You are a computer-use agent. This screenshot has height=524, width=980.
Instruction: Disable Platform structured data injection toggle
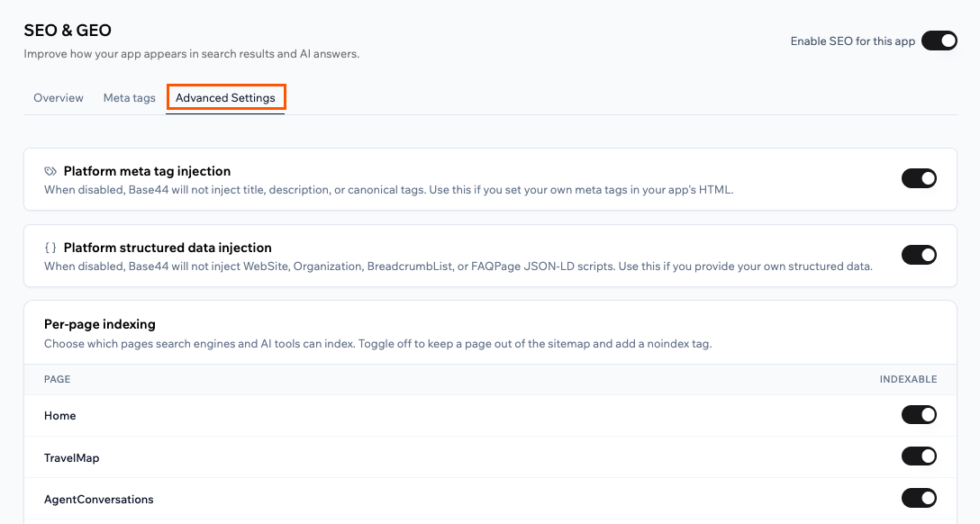pyautogui.click(x=919, y=255)
